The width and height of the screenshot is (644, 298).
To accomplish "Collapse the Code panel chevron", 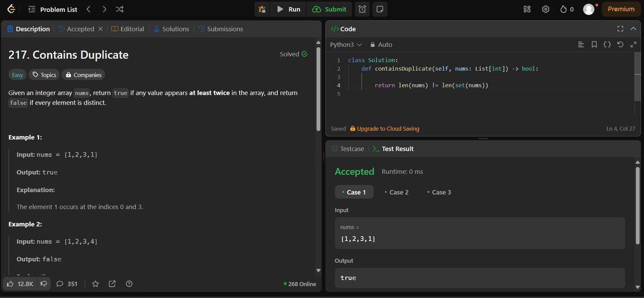I will (x=633, y=29).
